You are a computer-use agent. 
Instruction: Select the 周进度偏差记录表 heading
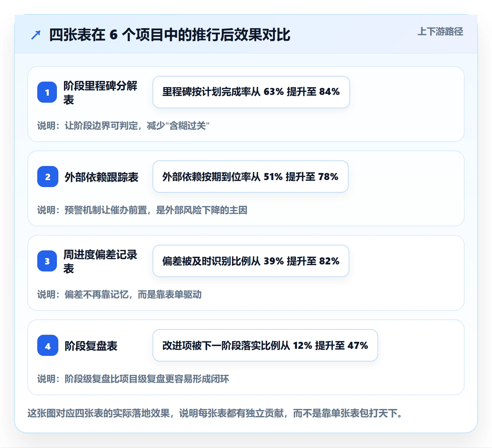[x=100, y=261]
